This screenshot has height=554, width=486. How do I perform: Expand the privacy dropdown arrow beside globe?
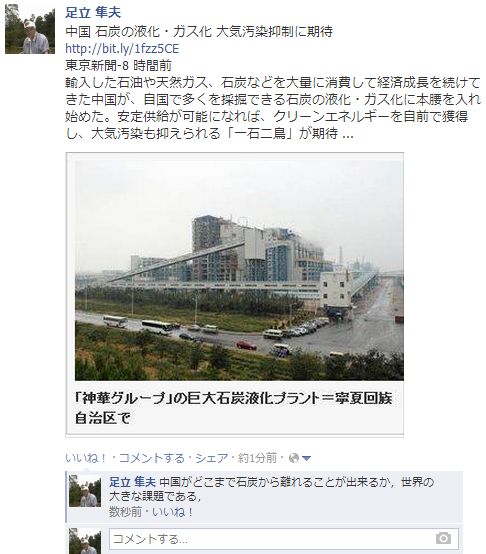[306, 459]
